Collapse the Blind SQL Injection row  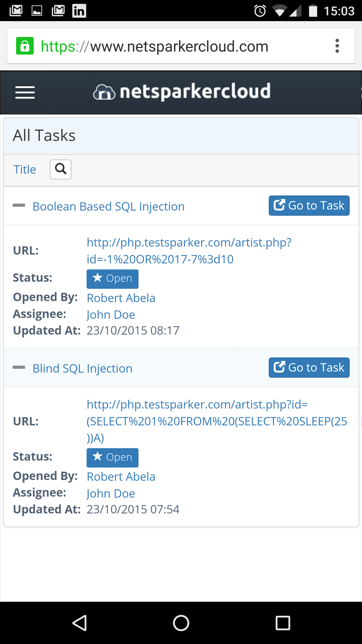tap(19, 367)
